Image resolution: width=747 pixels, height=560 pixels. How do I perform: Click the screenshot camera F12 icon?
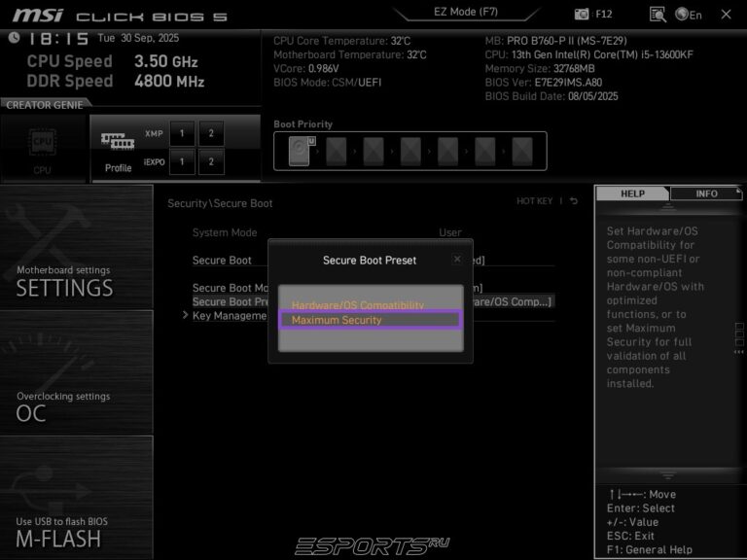[x=583, y=14]
